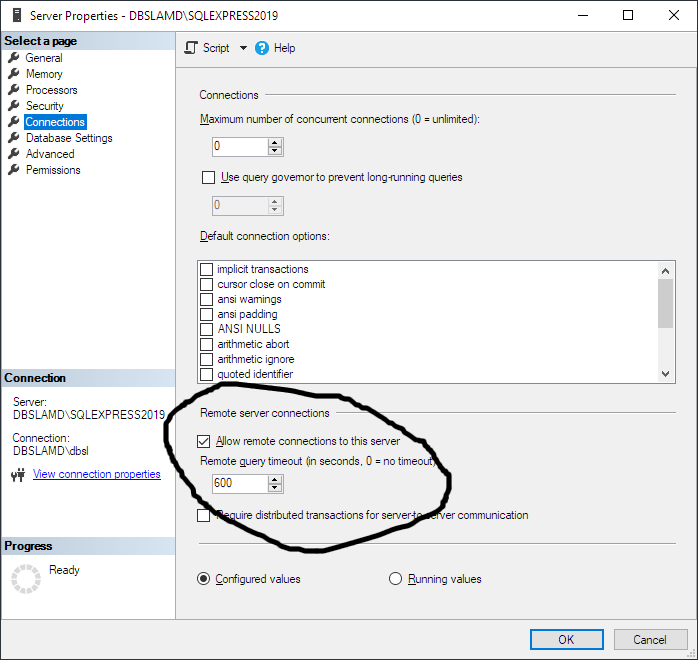The width and height of the screenshot is (698, 660).
Task: Increase maximum concurrent connections value
Action: (x=275, y=142)
